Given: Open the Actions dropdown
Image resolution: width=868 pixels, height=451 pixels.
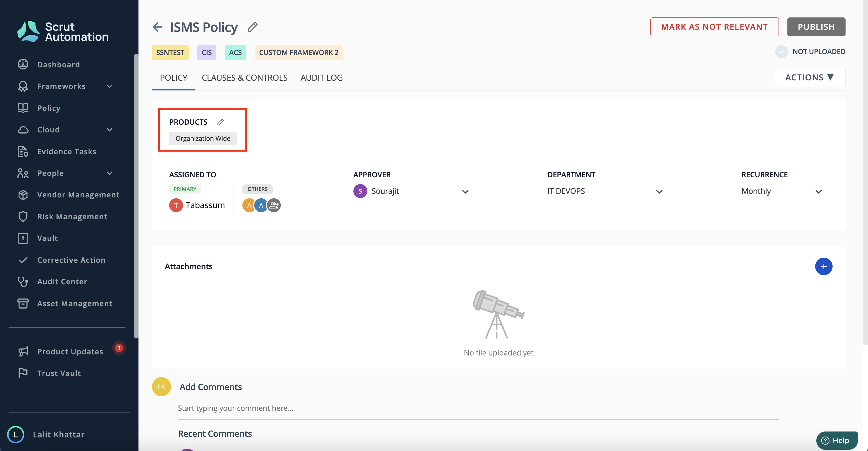Looking at the screenshot, I should (810, 77).
